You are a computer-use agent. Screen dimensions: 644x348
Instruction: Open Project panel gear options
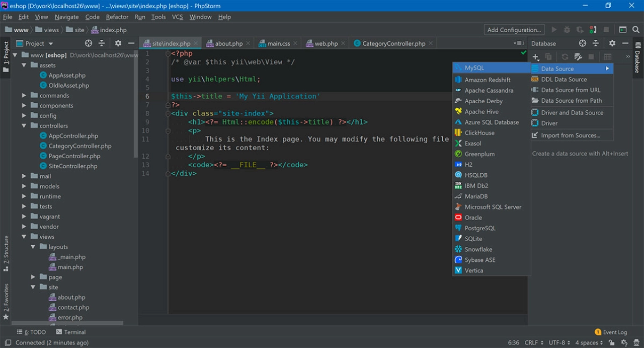(x=118, y=43)
